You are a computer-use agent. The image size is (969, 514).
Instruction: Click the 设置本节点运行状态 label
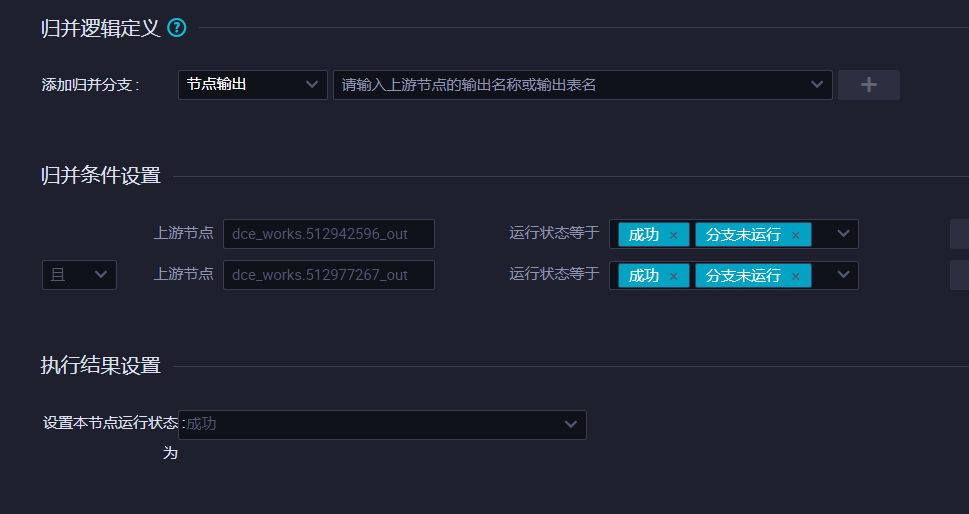[111, 437]
